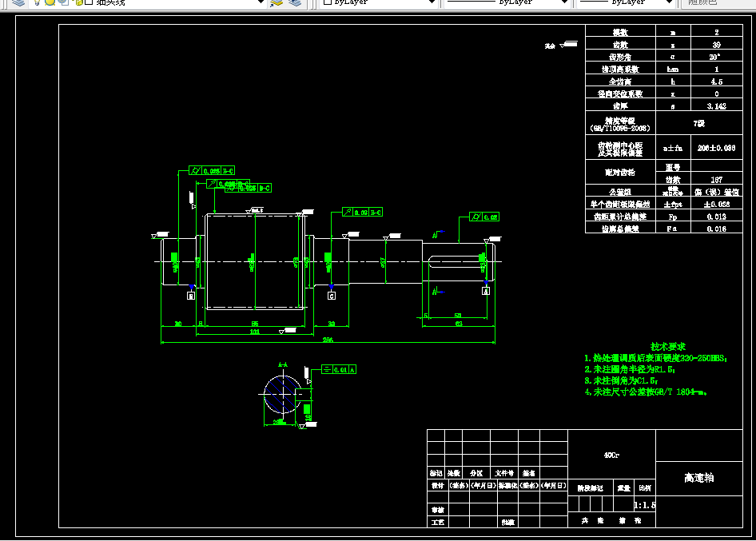Click the 文件号 cell in title block
756x541 pixels.
click(504, 473)
